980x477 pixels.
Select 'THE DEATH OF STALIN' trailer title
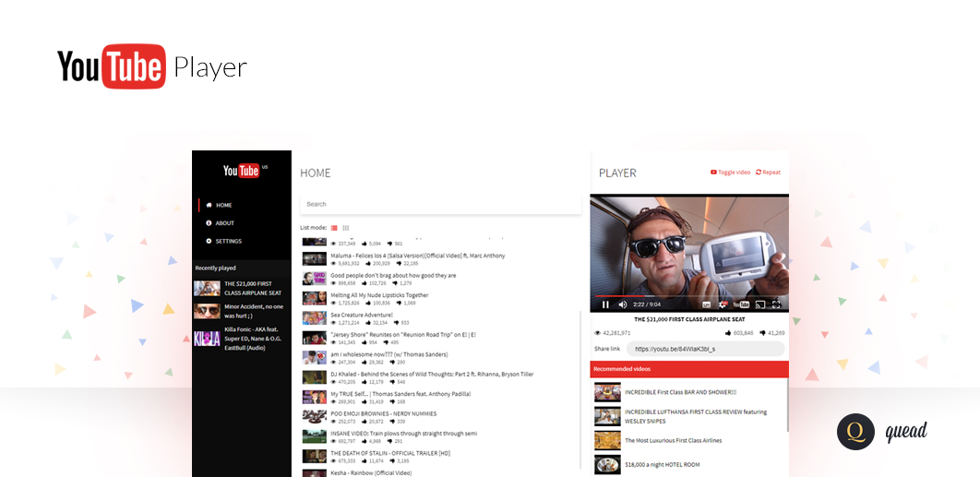[390, 453]
